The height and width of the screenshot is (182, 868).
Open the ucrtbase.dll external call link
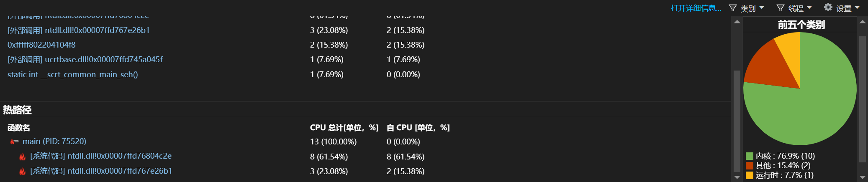tap(85, 60)
